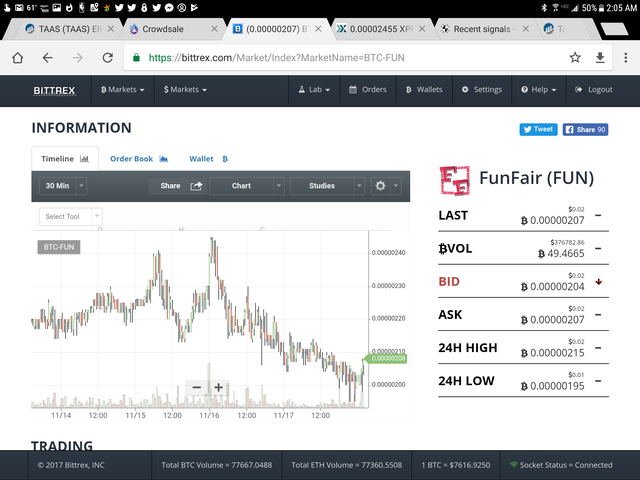640x480 pixels.
Task: Reload the Bittrex page
Action: coord(108,58)
